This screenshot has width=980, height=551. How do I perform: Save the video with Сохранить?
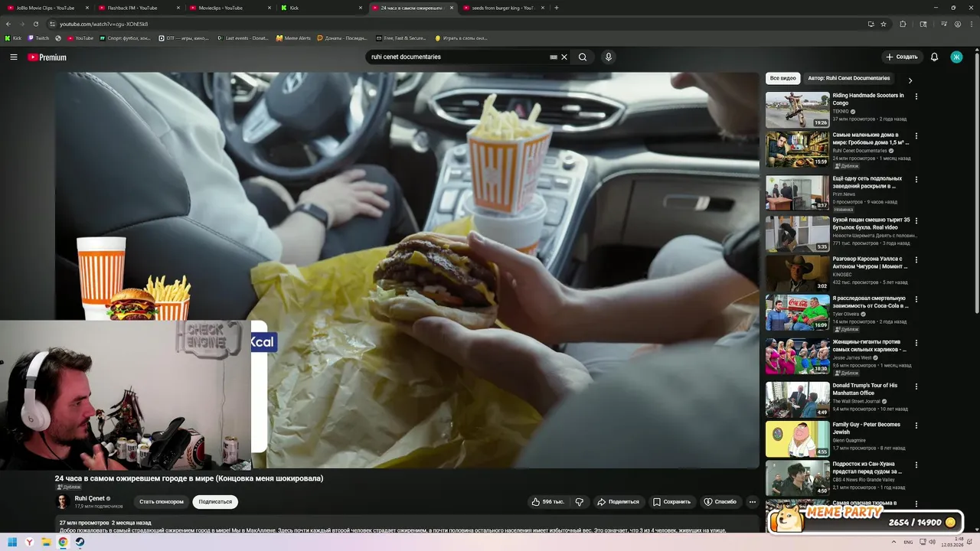tap(671, 502)
